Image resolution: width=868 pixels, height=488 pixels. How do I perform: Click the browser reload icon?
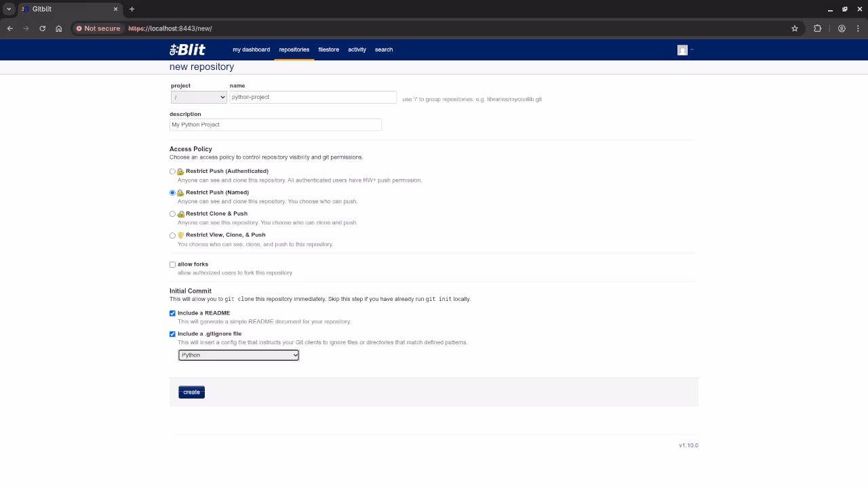click(x=42, y=28)
